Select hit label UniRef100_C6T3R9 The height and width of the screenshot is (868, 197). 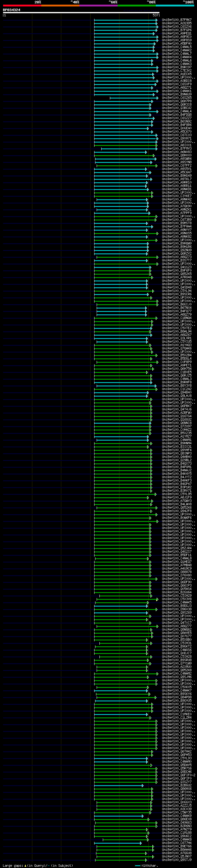pos(177,220)
